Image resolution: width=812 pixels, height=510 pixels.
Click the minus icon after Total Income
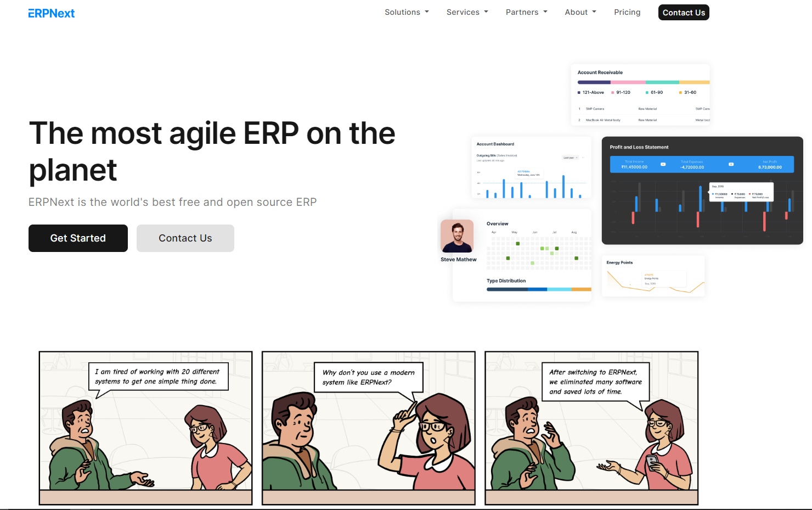click(x=663, y=164)
